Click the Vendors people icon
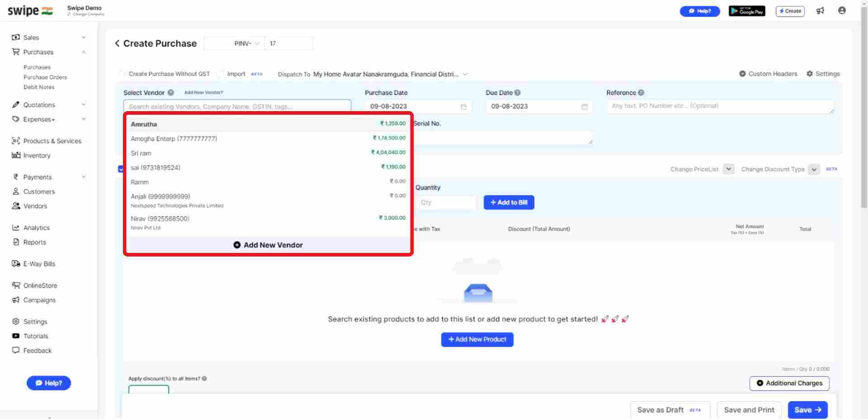The height and width of the screenshot is (420, 868). [x=16, y=206]
